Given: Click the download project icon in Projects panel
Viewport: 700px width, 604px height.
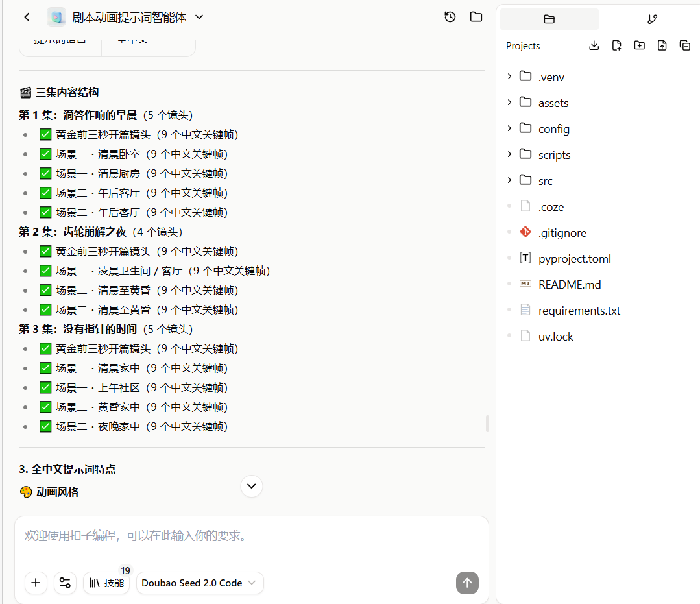Looking at the screenshot, I should click(x=594, y=45).
